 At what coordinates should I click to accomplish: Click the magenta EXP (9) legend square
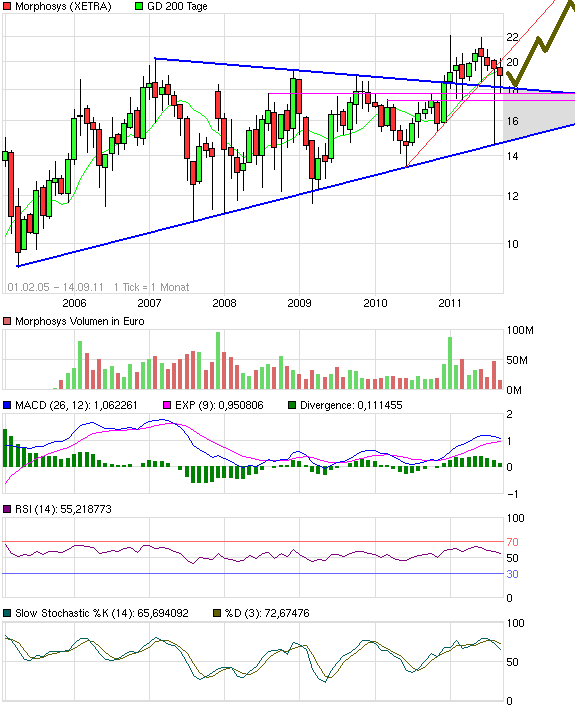[167, 405]
